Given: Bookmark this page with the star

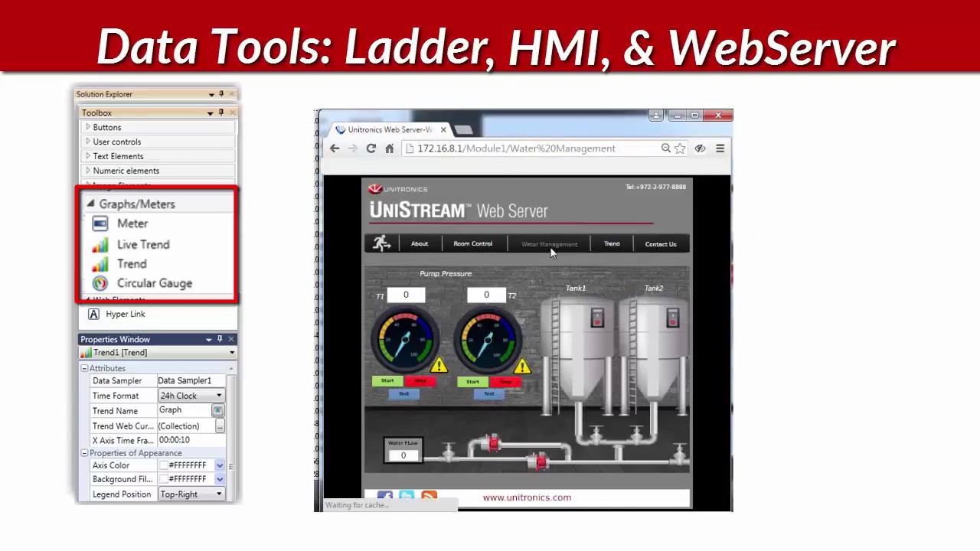Looking at the screenshot, I should pyautogui.click(x=680, y=148).
